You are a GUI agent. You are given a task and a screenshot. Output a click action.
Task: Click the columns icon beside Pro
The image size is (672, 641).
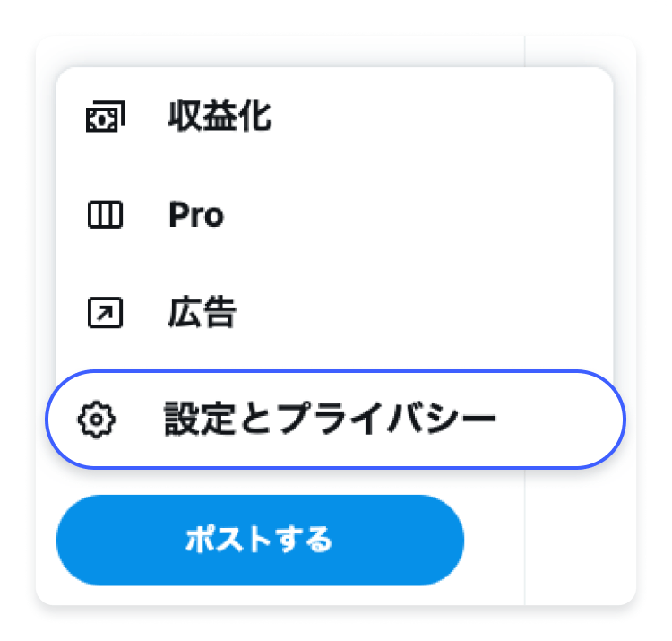(105, 215)
